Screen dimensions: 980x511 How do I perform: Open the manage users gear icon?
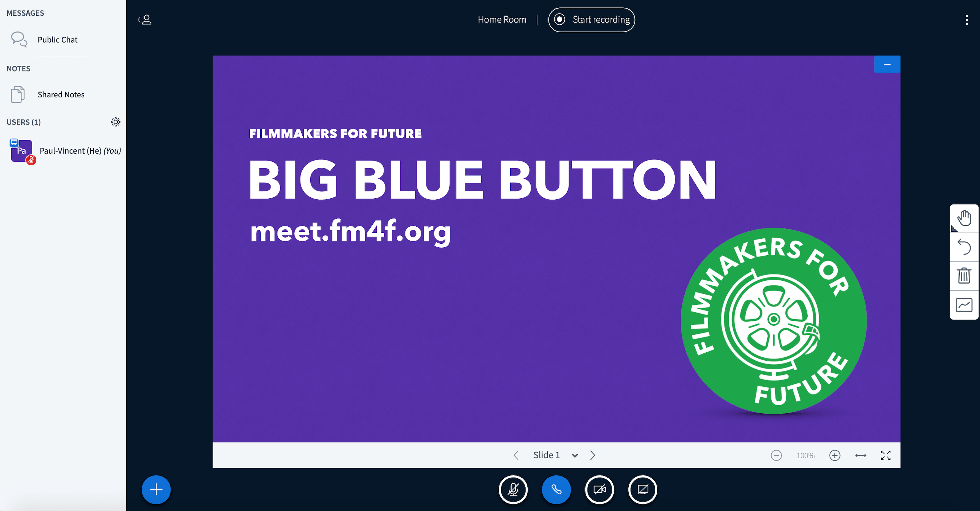coord(116,122)
